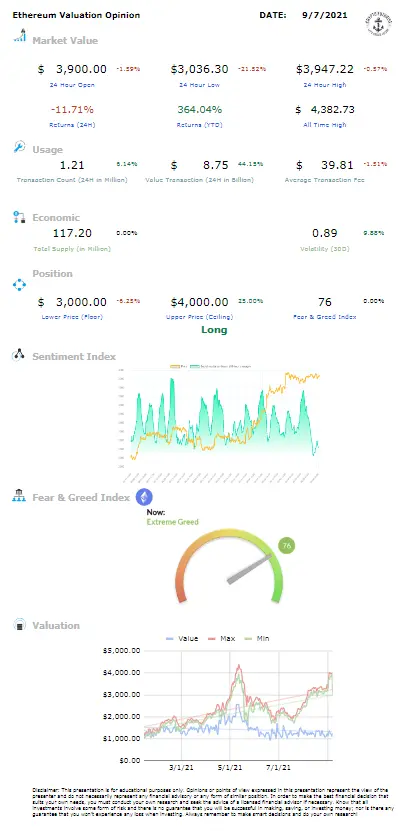This screenshot has width=417, height=831.
Task: Click the Market Value heading
Action: point(65,40)
